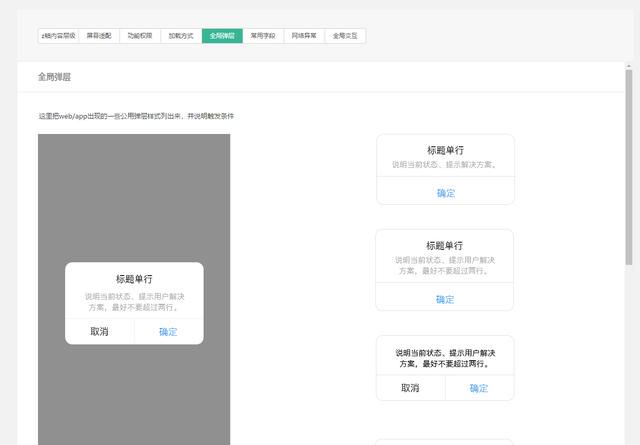Click the two-line gray description in the second card
The image size is (640, 445).
click(445, 265)
